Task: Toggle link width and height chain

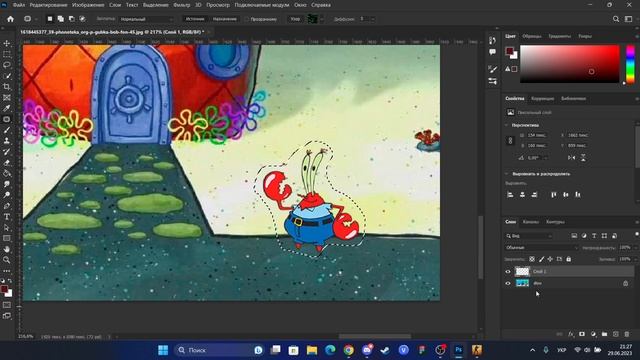Action: click(510, 140)
